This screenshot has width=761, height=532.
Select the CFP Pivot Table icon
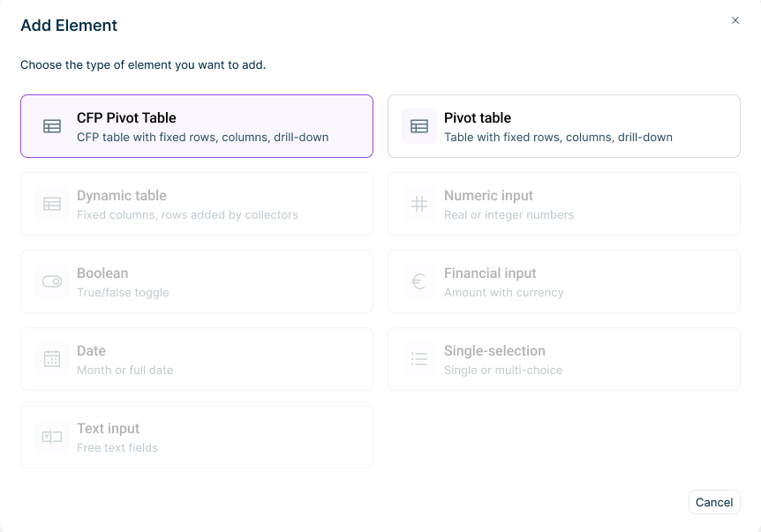click(51, 126)
